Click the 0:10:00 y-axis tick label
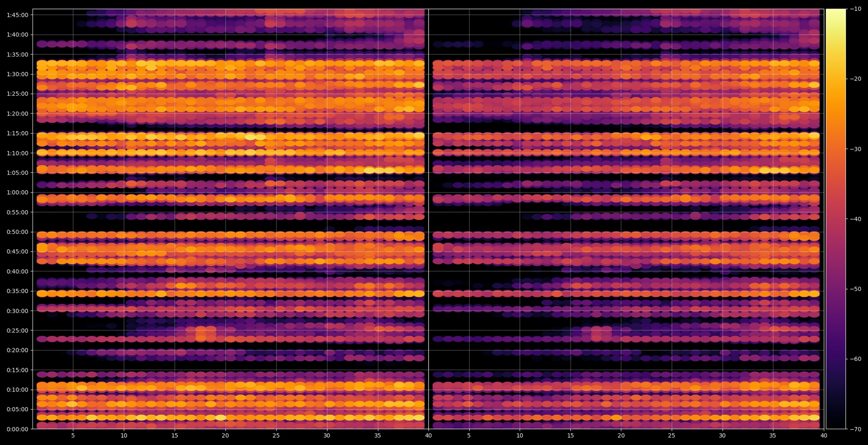 coord(17,389)
